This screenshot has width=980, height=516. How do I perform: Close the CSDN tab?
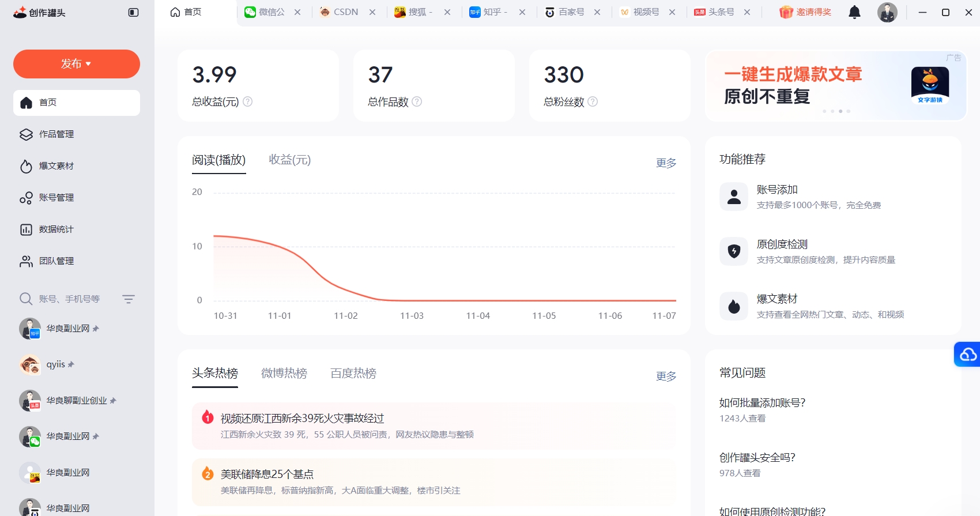click(x=372, y=12)
